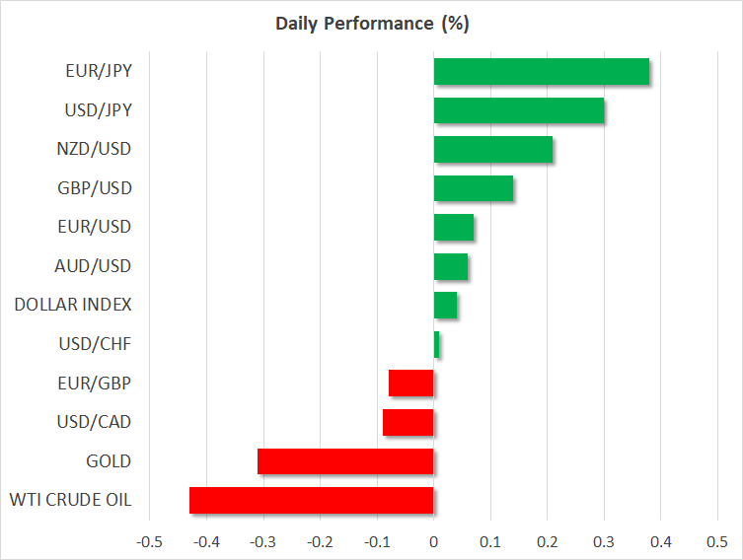743x560 pixels.
Task: Click the EUR/USD bar
Action: click(453, 228)
